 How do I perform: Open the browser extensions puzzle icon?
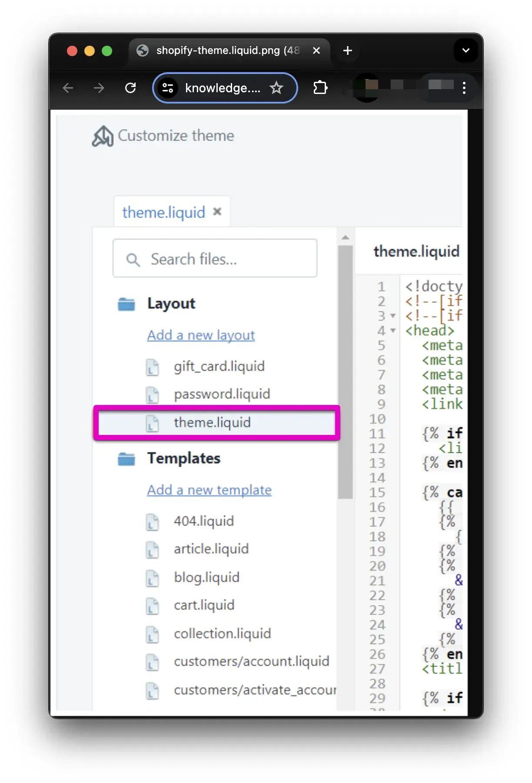click(320, 87)
